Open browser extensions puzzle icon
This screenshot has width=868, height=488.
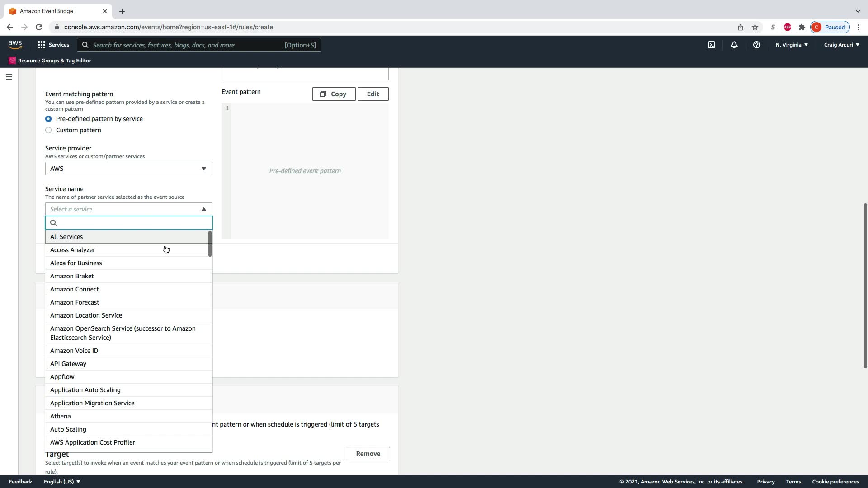[x=802, y=27]
